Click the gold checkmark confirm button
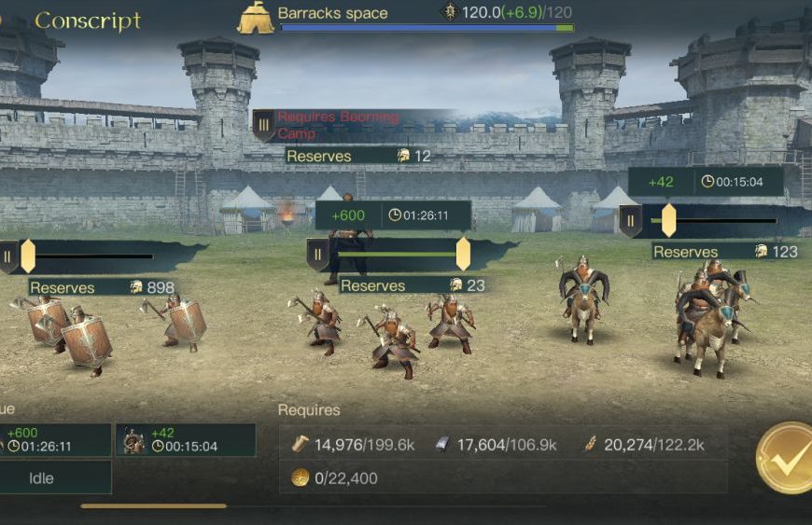The image size is (812, 525). point(785,457)
